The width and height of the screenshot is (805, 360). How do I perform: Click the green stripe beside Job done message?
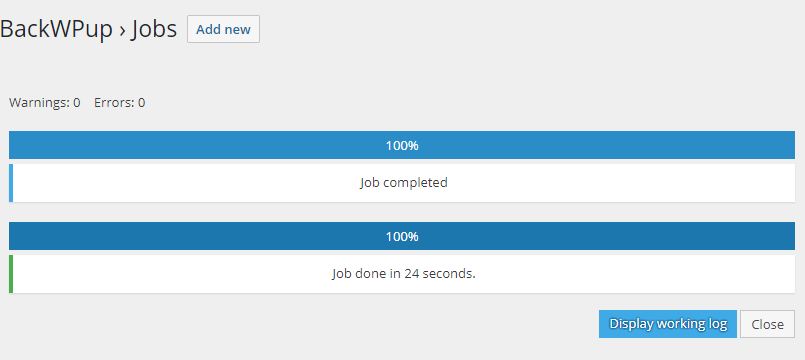11,274
